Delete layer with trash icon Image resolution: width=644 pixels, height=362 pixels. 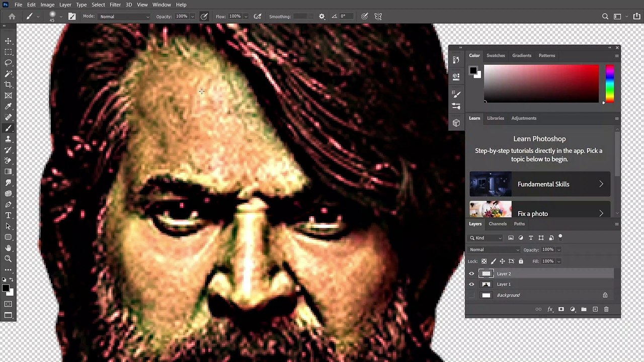606,309
